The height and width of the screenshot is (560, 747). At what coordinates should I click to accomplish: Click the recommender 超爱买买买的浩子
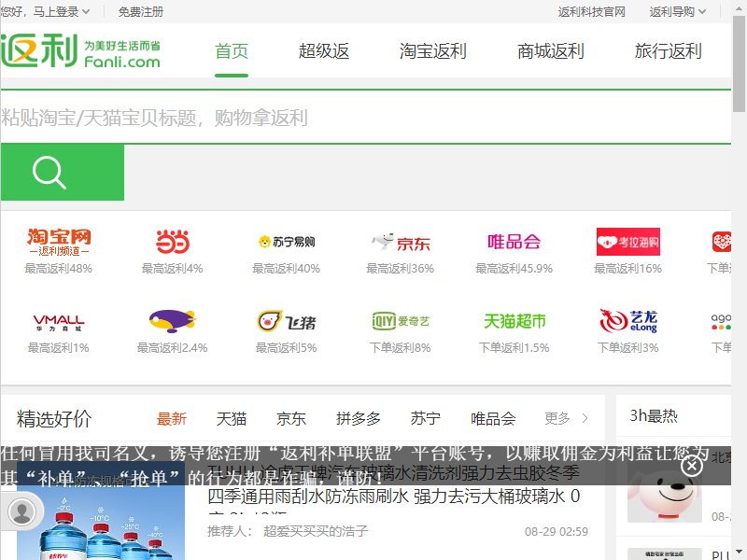pyautogui.click(x=316, y=531)
